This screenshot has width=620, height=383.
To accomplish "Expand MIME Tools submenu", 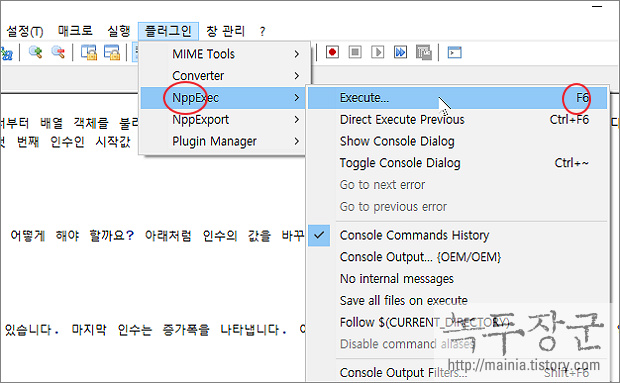I will [x=223, y=54].
